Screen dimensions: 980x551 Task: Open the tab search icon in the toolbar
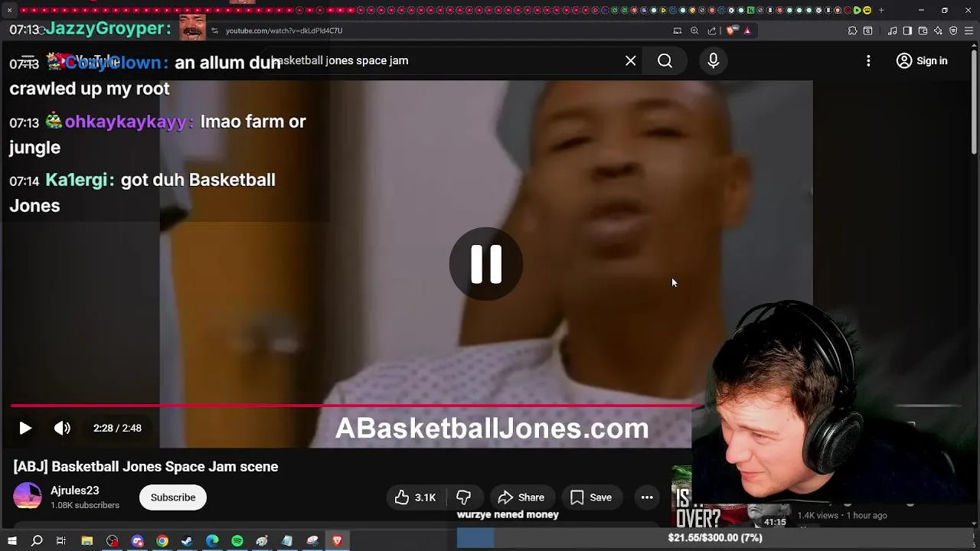[x=867, y=31]
